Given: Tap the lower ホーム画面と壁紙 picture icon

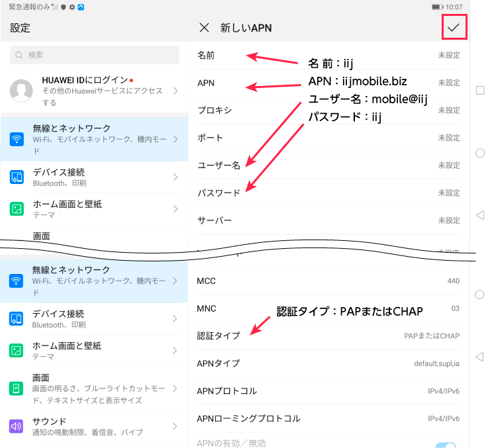Looking at the screenshot, I should tap(16, 350).
